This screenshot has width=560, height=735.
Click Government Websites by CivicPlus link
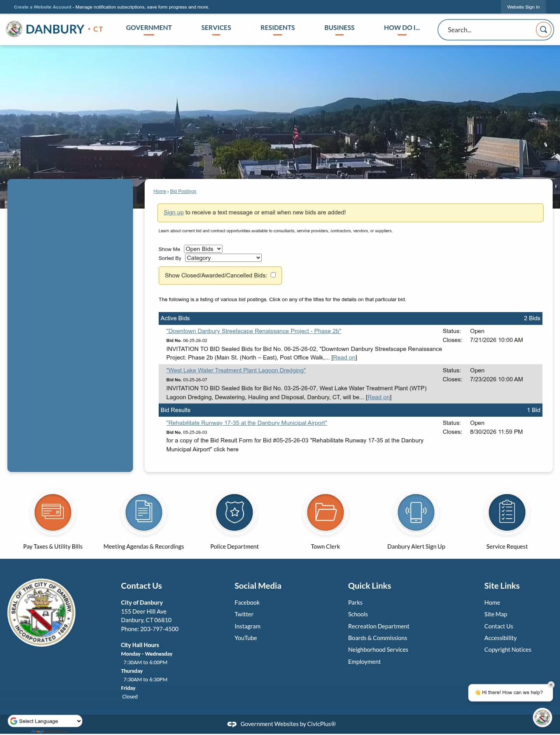[x=288, y=724]
